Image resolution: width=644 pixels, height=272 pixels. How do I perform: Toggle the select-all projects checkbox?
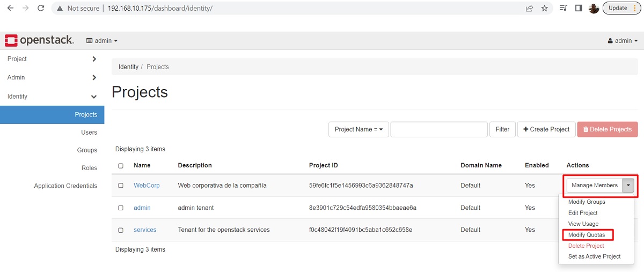[121, 166]
